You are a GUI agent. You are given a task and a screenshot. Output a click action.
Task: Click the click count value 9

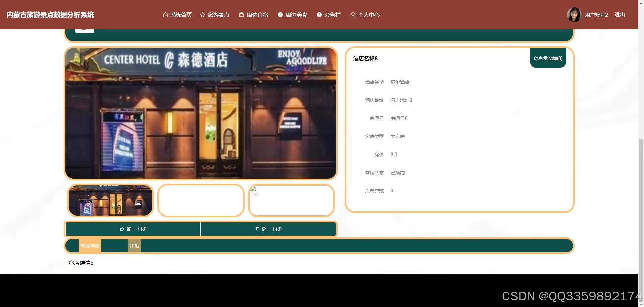pyautogui.click(x=392, y=191)
